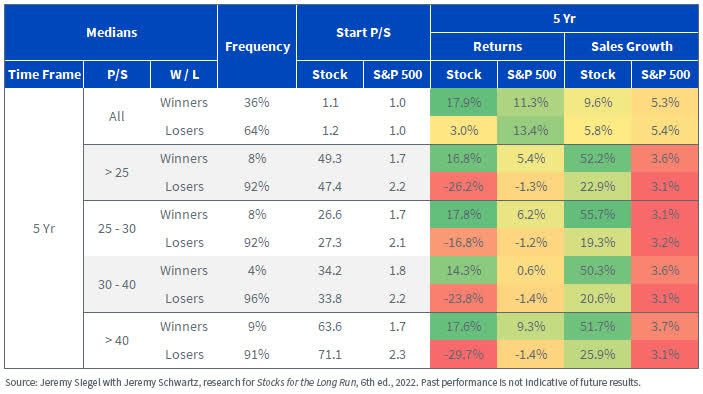Click the > 40 P/S group label
The image size is (703, 394).
pos(117,341)
